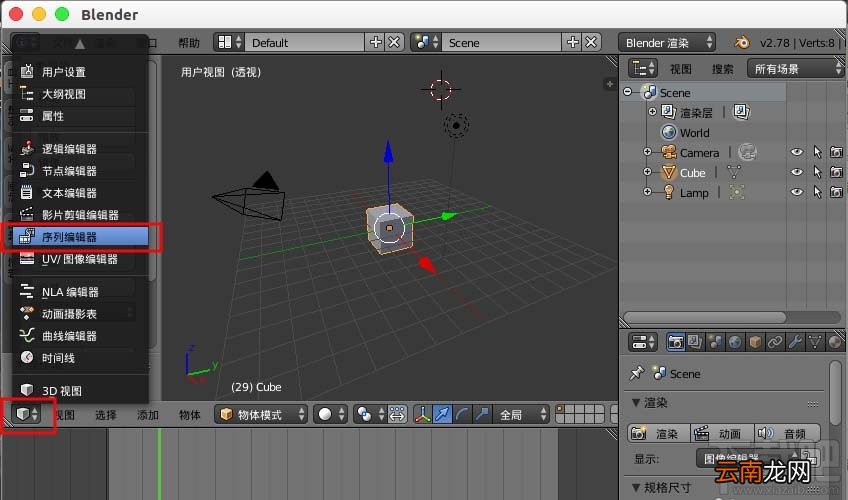This screenshot has height=500, width=848.
Task: Click the 动画 animation render button
Action: click(723, 433)
